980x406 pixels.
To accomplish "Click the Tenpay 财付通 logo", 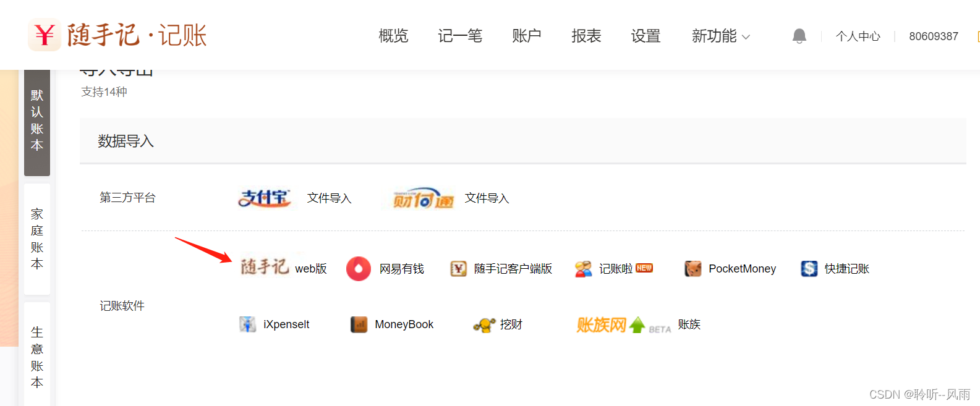I will pyautogui.click(x=424, y=198).
